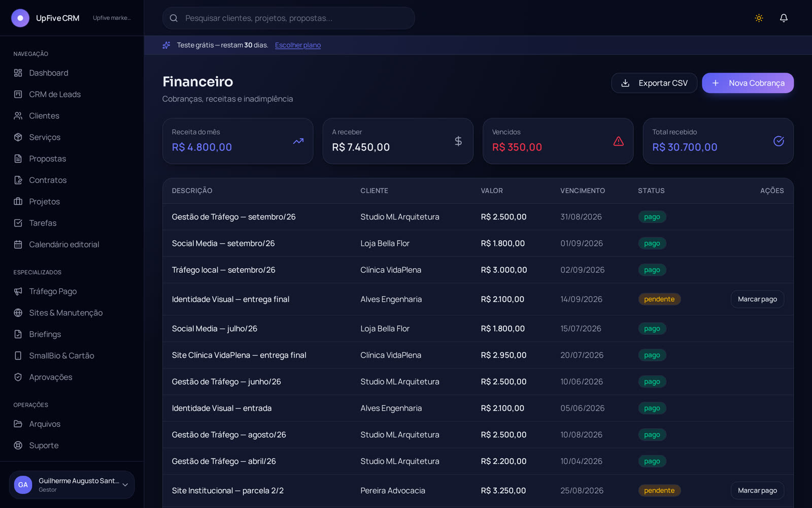Create a Nova Cobrança
This screenshot has width=812, height=508.
coord(748,83)
